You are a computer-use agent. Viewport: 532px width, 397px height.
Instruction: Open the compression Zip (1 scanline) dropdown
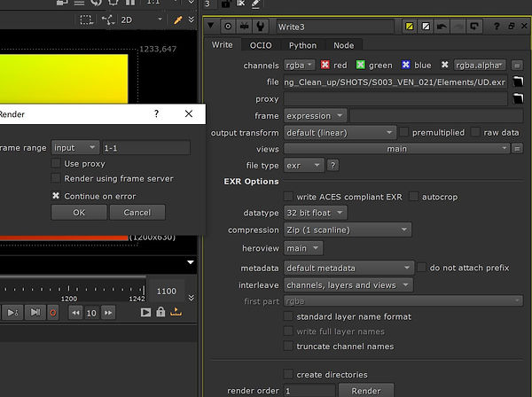pos(348,230)
